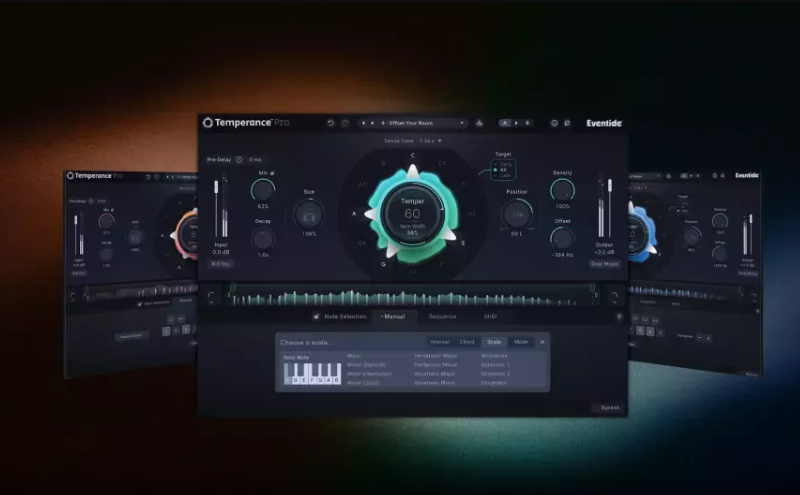Switch to the Manual tab

coord(394,316)
